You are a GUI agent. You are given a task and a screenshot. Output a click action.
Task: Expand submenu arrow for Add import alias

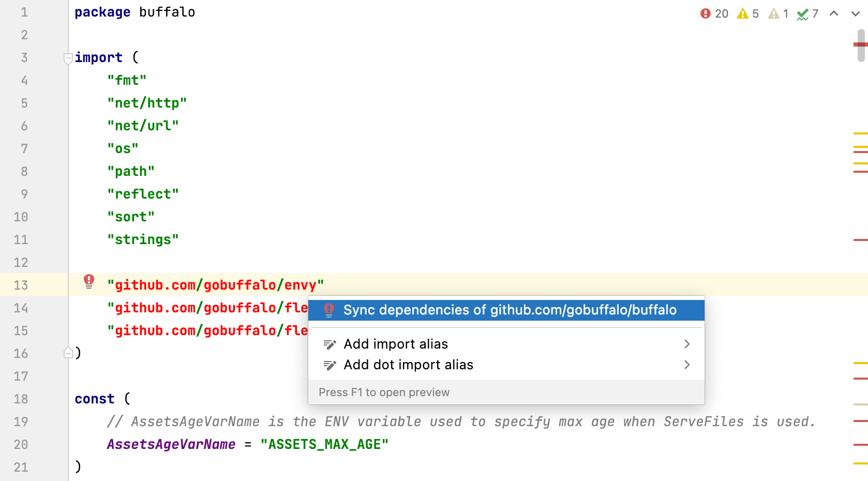(x=687, y=344)
